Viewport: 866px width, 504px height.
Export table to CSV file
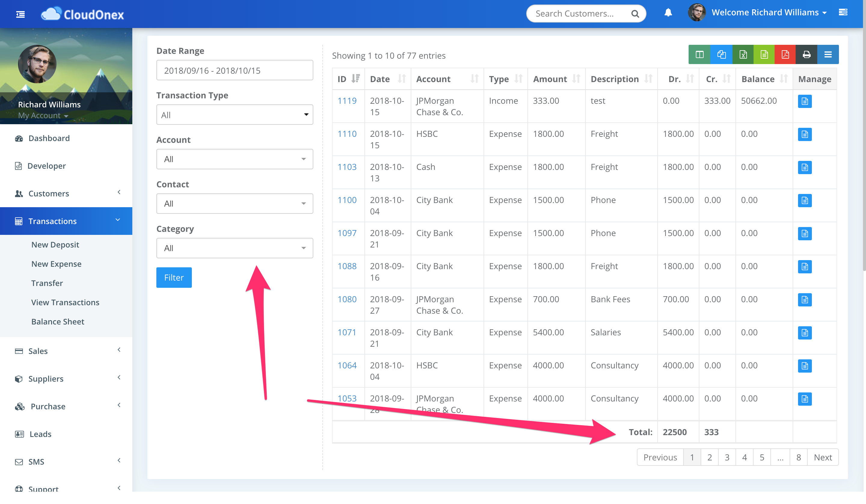pyautogui.click(x=764, y=54)
